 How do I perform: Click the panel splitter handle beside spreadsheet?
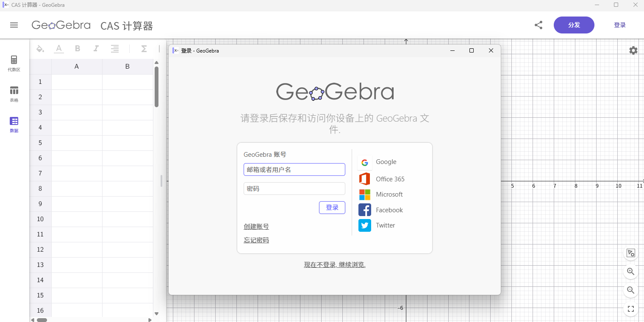click(161, 181)
